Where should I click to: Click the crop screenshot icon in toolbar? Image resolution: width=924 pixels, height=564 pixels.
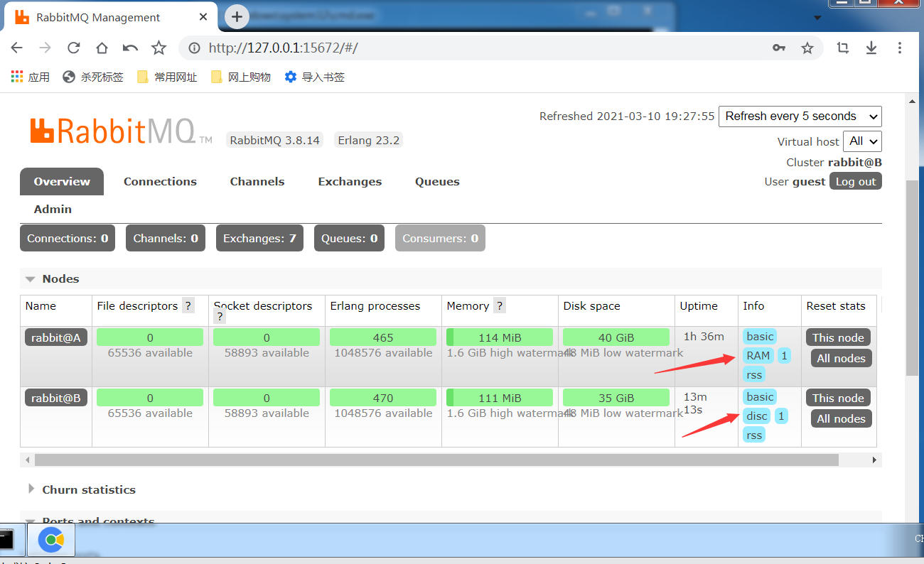tap(843, 48)
